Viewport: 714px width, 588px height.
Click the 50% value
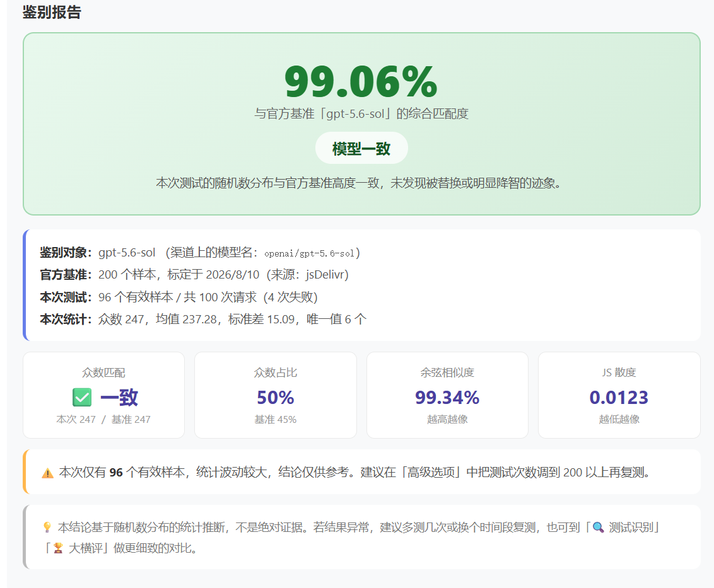tap(276, 397)
